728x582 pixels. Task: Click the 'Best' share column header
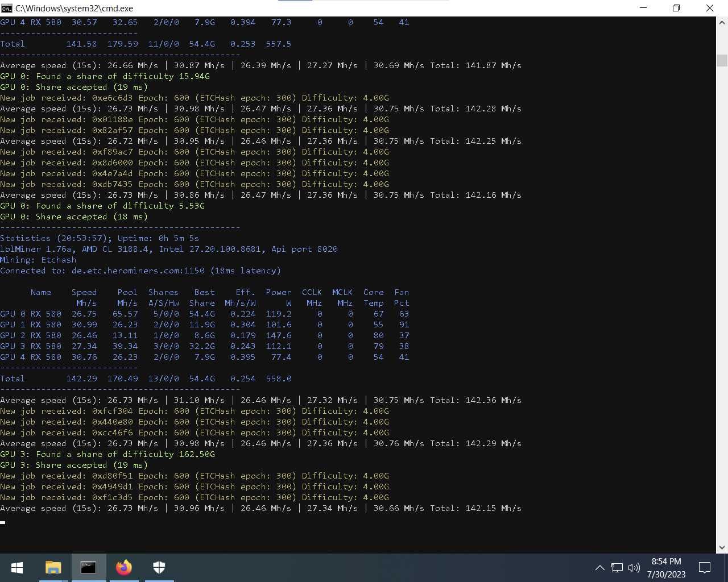click(x=204, y=292)
